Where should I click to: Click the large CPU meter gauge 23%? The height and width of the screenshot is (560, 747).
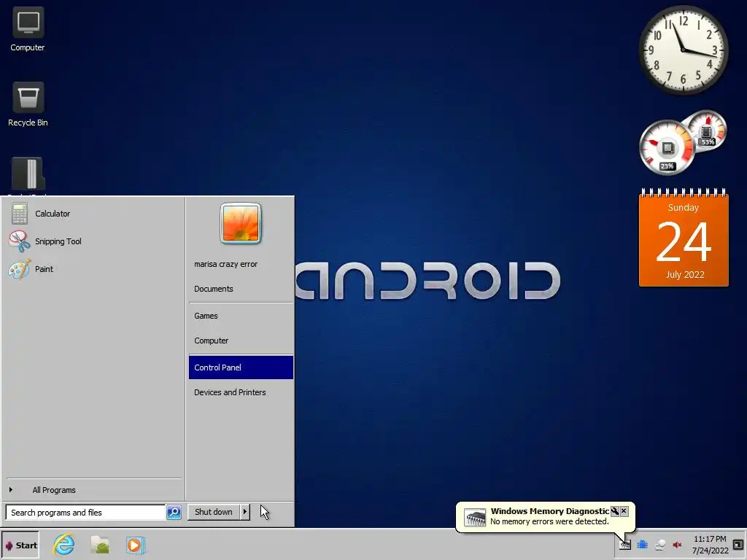(667, 147)
